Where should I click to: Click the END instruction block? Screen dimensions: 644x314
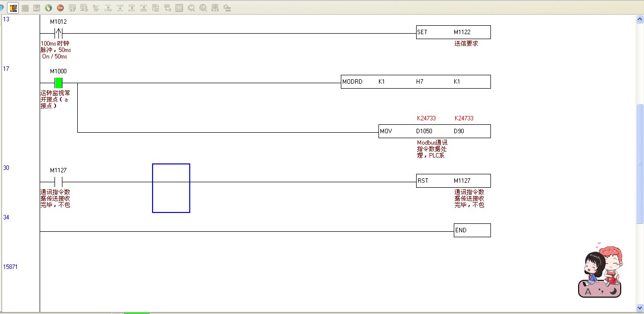pos(472,230)
